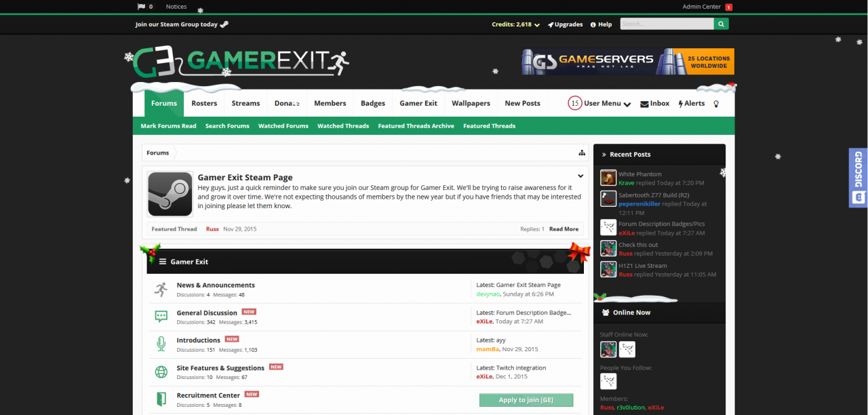Open the Admin Center link

pos(702,7)
